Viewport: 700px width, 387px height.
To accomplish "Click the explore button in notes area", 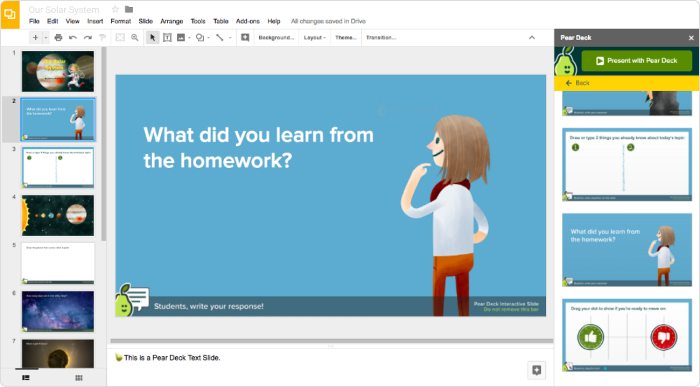I will (x=536, y=370).
